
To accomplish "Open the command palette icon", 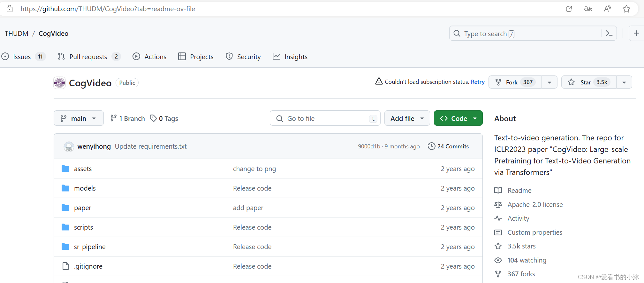I will click(x=609, y=33).
